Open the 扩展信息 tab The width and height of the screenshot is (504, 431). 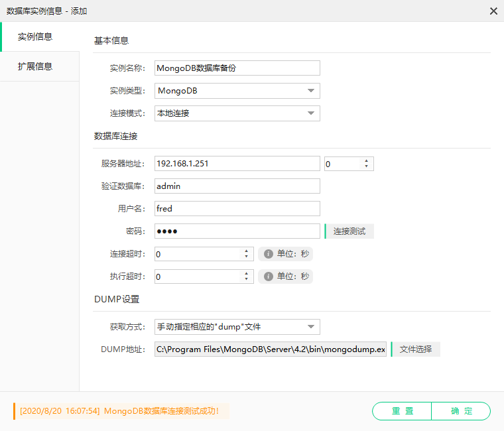click(x=40, y=66)
